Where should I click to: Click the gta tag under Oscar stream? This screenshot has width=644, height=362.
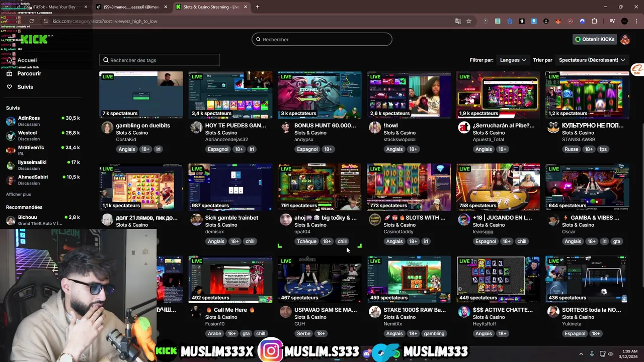tap(617, 241)
